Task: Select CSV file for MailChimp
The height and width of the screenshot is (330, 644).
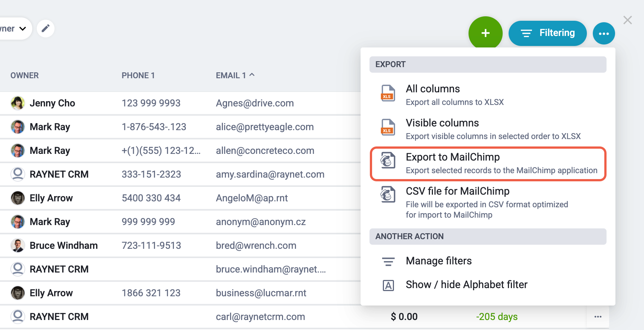Action: pos(488,202)
